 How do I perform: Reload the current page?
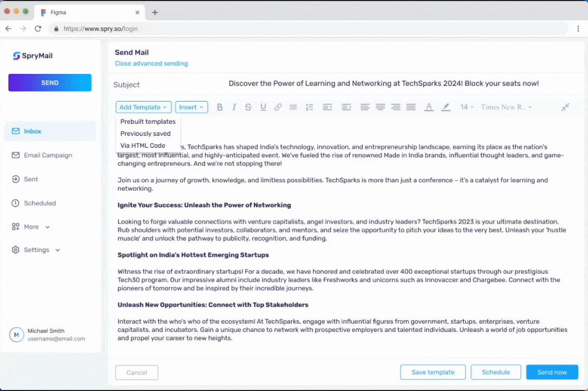pyautogui.click(x=38, y=29)
